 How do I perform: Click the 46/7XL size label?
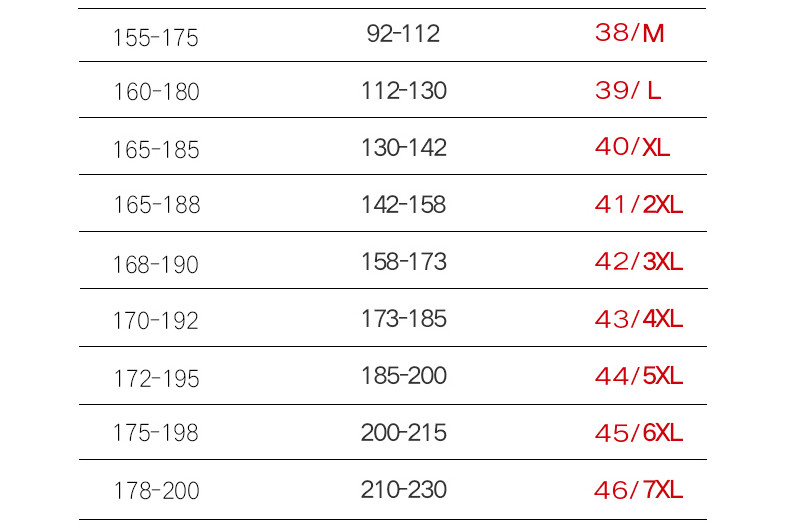tap(639, 490)
